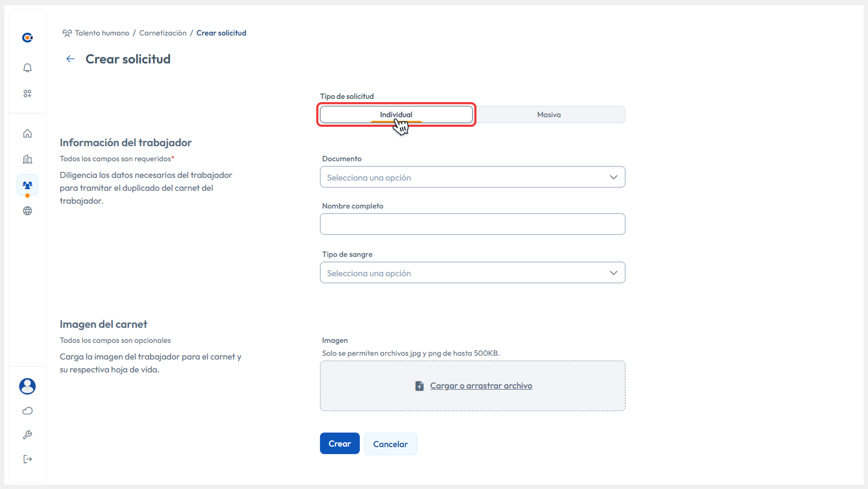Navigate to Carnetización breadcrumb
This screenshot has height=489, width=868.
point(162,33)
